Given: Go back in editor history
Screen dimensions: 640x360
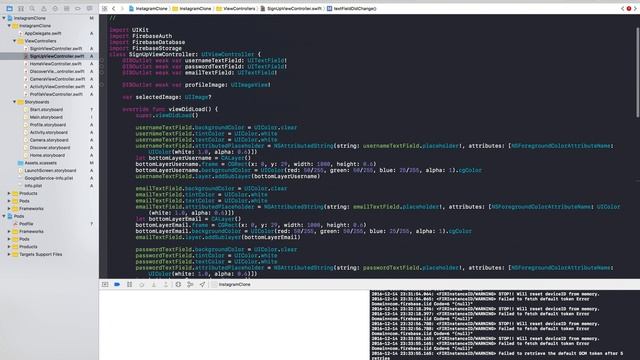Looking at the screenshot, I should (x=114, y=8).
